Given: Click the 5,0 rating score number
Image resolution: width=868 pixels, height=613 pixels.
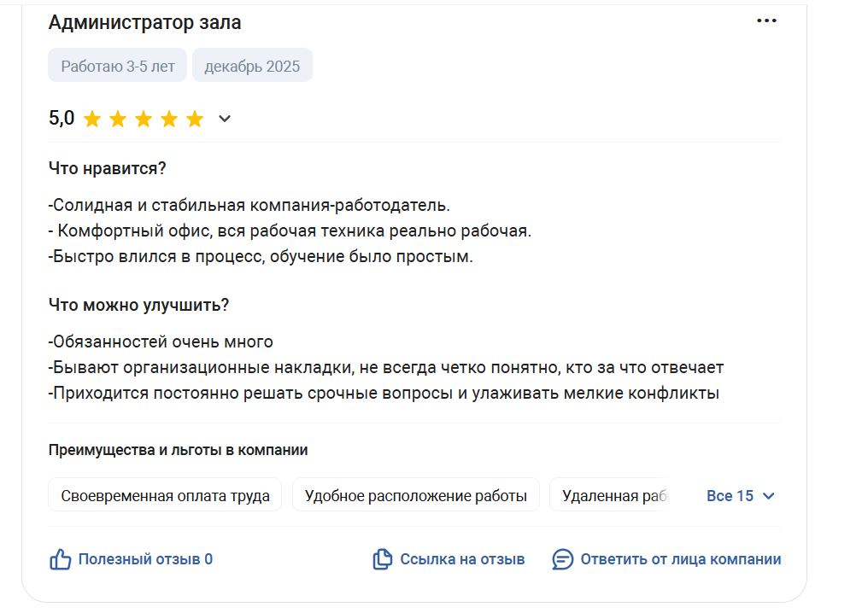Looking at the screenshot, I should coord(62,119).
